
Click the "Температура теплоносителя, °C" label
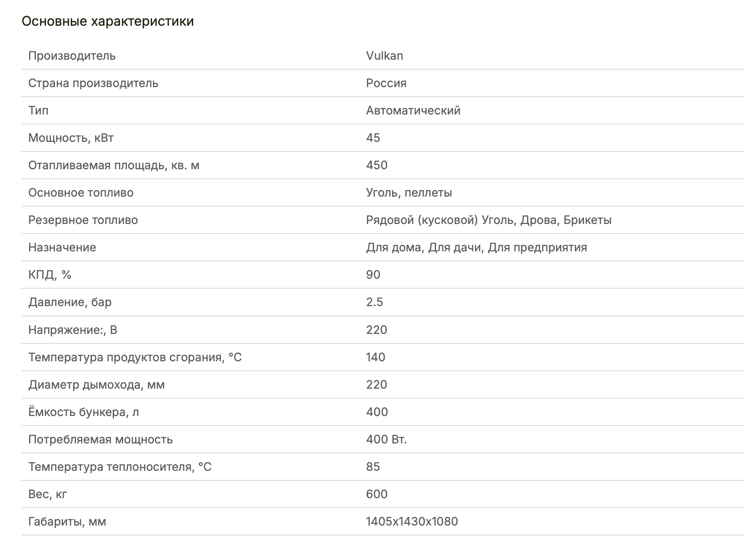(120, 467)
